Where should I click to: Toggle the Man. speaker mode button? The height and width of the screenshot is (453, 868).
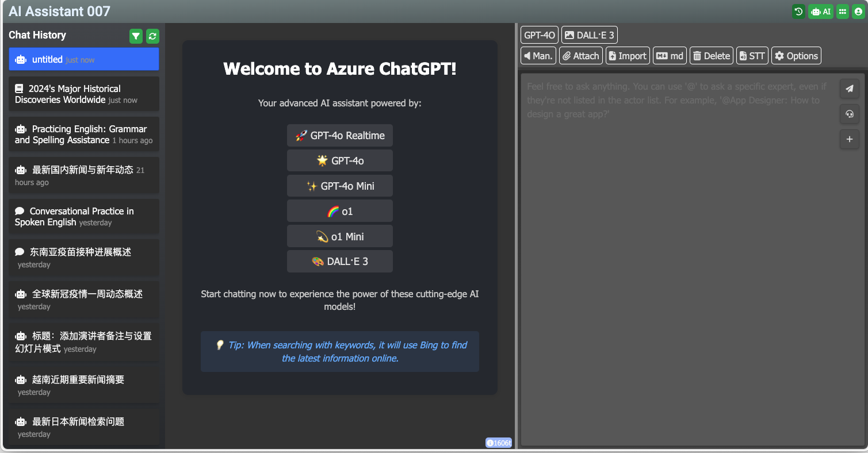pyautogui.click(x=538, y=56)
